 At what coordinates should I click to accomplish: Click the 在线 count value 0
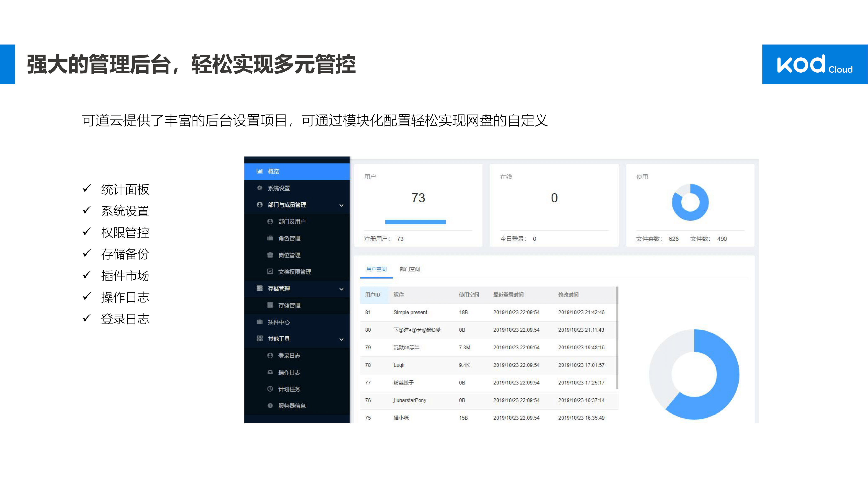[554, 198]
